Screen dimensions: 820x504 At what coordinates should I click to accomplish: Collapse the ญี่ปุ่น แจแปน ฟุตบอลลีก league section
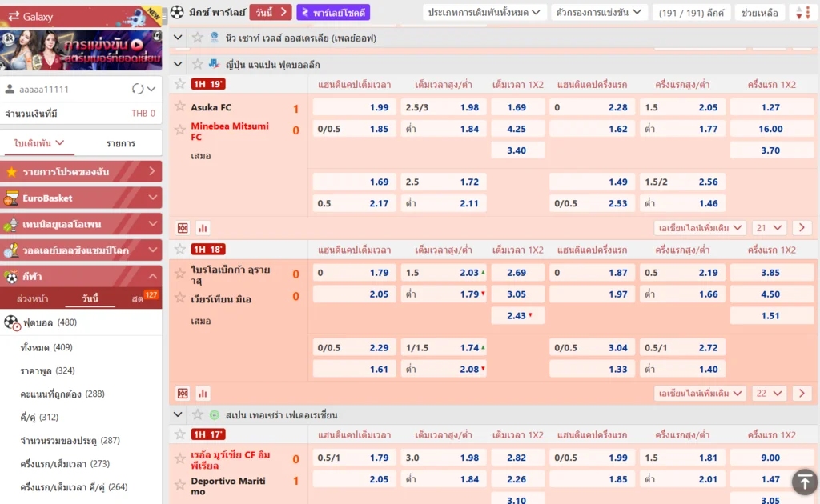tap(179, 63)
